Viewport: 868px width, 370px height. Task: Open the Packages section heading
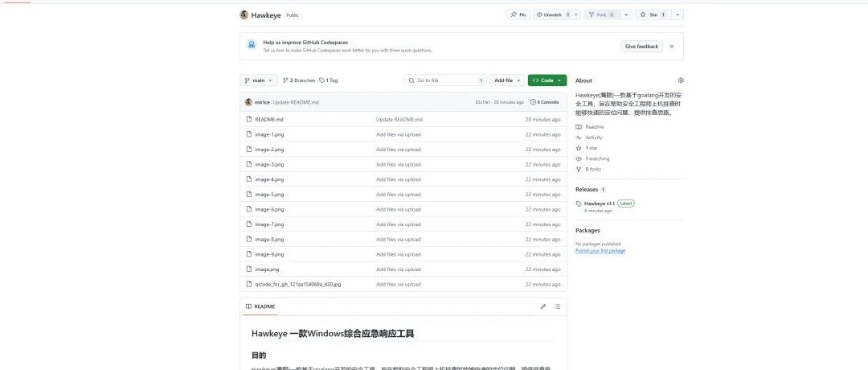[588, 230]
